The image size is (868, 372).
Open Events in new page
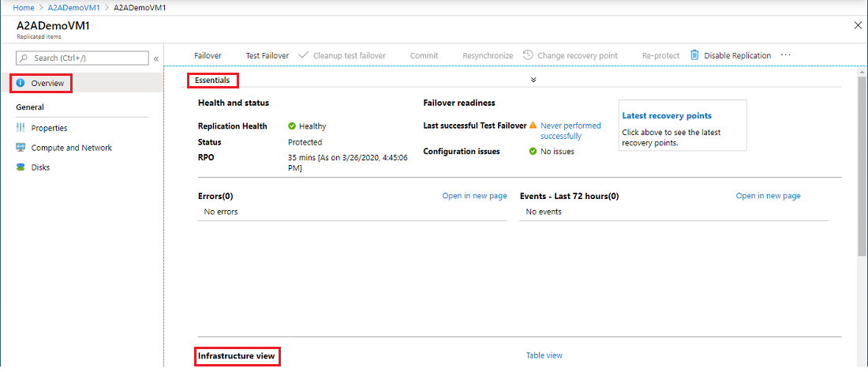pos(768,196)
